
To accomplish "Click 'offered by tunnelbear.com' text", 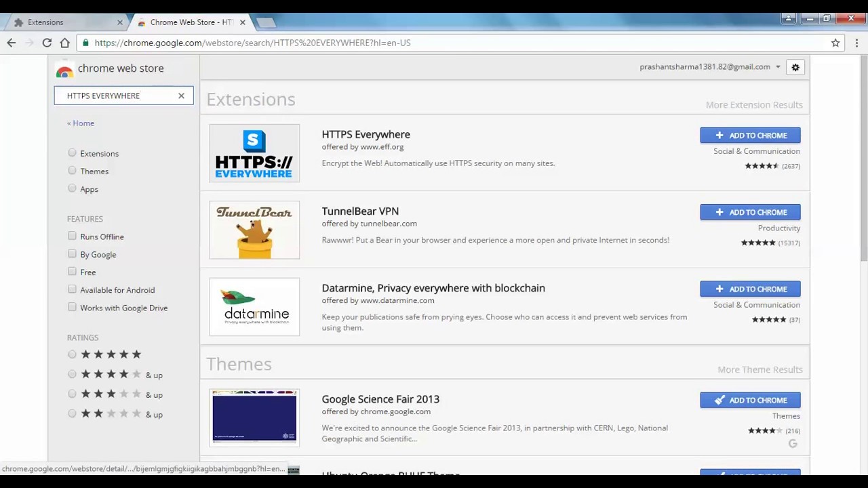I will tap(370, 224).
